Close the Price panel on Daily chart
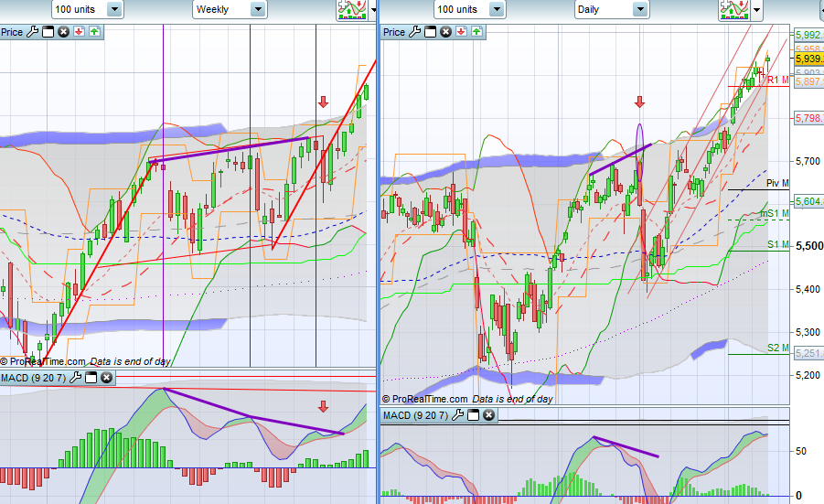824x504 pixels. pyautogui.click(x=445, y=32)
